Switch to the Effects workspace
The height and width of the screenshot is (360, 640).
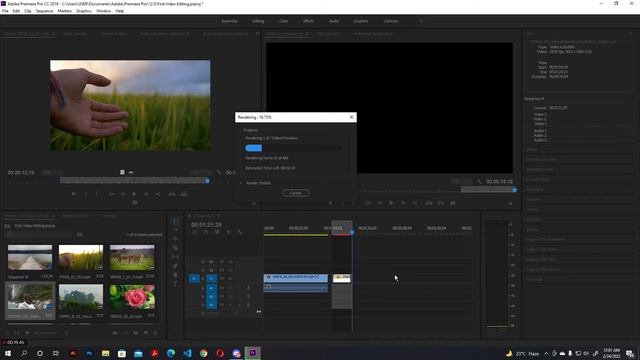(x=308, y=21)
